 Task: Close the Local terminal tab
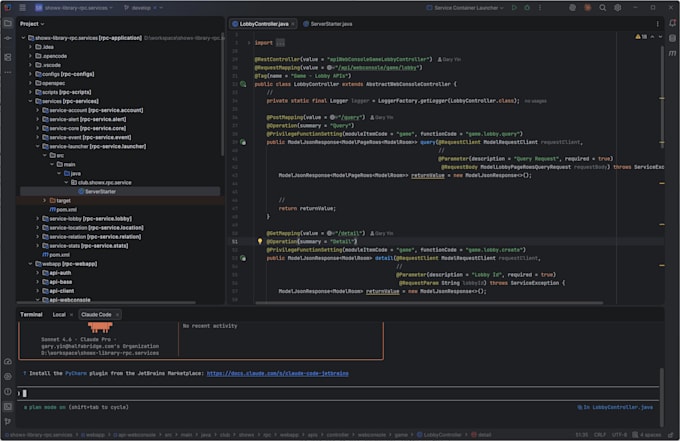tap(72, 314)
